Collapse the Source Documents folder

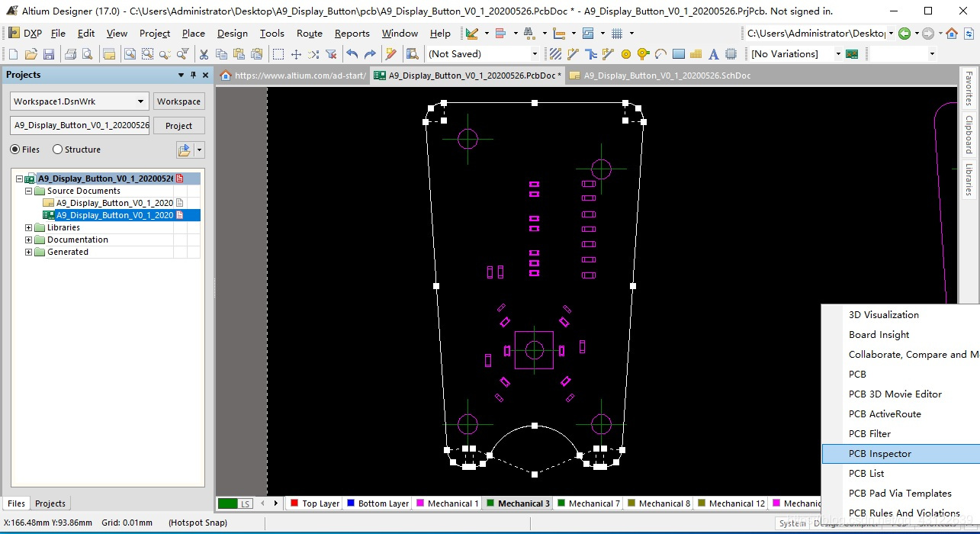[27, 190]
